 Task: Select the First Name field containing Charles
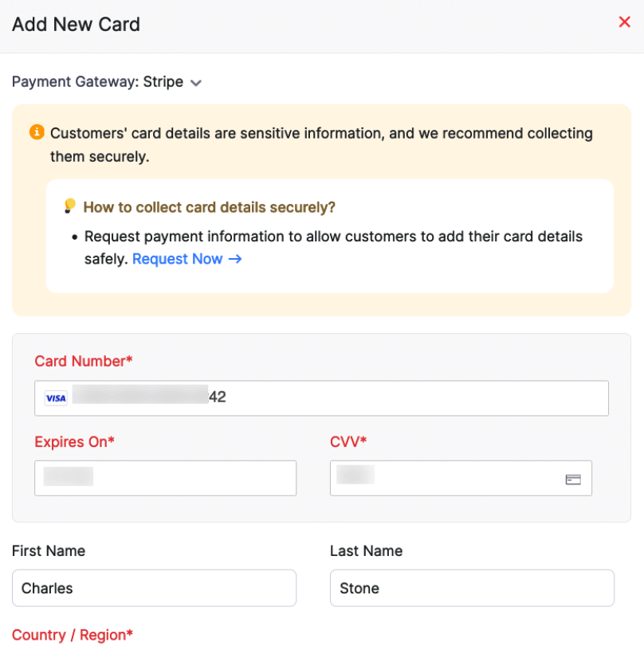154,588
